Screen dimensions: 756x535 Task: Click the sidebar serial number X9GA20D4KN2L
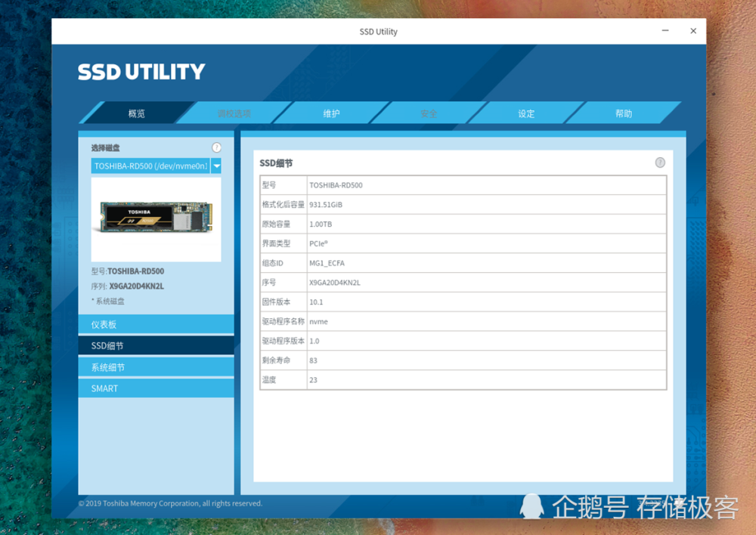tap(136, 286)
